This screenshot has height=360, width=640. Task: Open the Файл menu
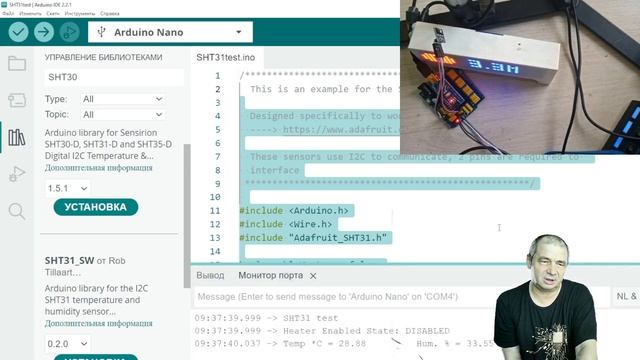[8, 13]
